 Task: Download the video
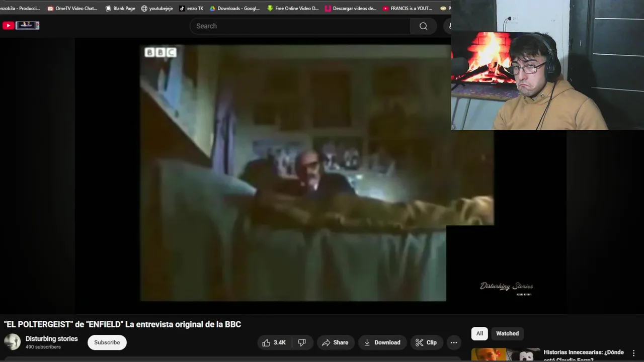coord(382,342)
